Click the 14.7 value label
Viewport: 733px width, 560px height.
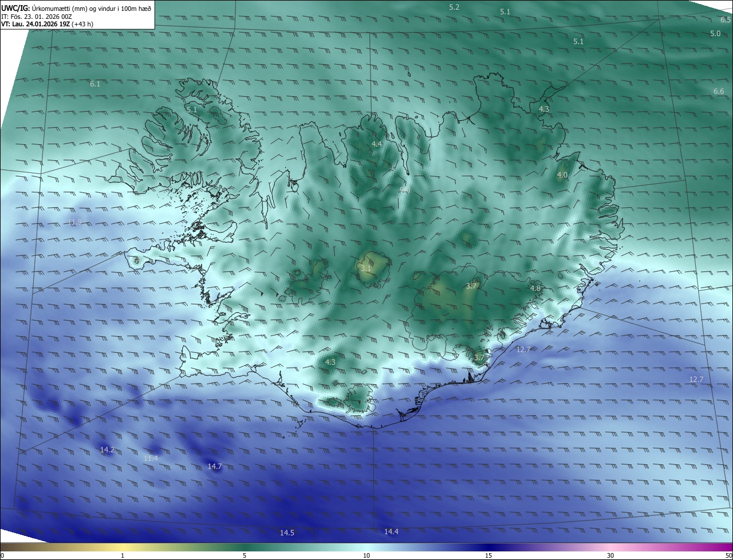pyautogui.click(x=215, y=467)
